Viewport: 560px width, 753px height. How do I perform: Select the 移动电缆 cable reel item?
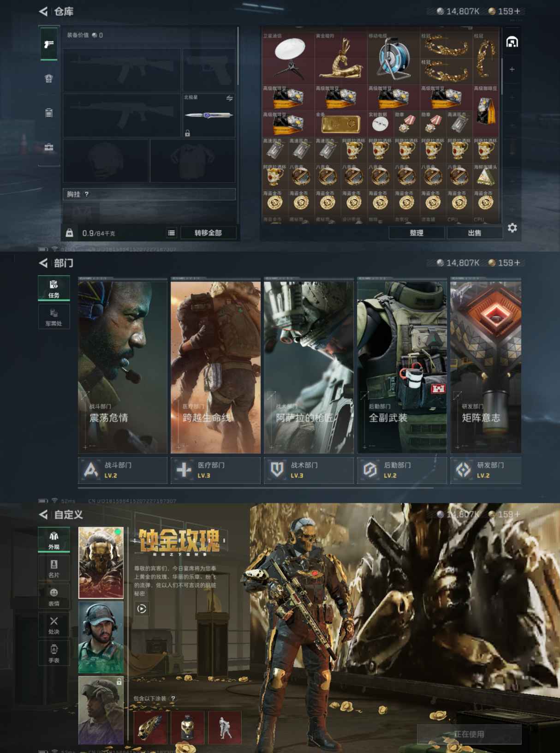click(393, 57)
